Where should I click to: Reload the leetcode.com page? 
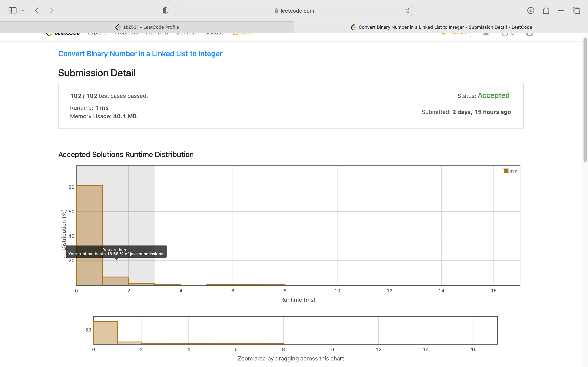[x=408, y=10]
